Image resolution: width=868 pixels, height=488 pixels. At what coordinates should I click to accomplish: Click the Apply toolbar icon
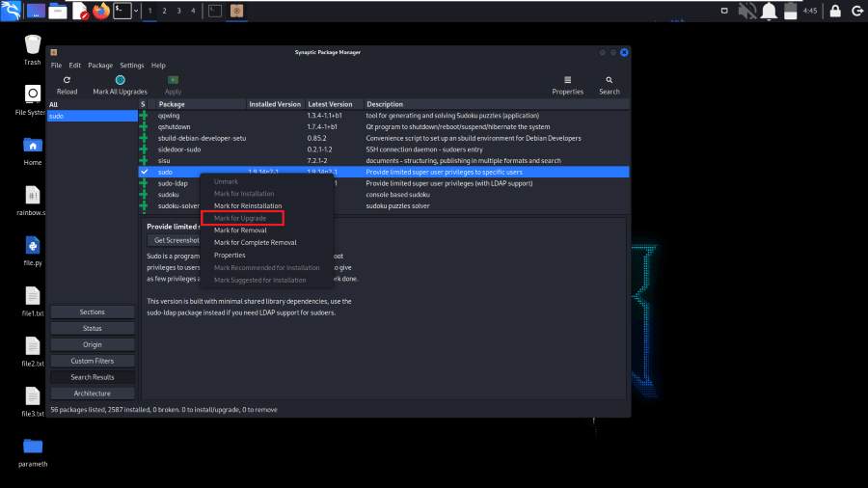pyautogui.click(x=174, y=80)
